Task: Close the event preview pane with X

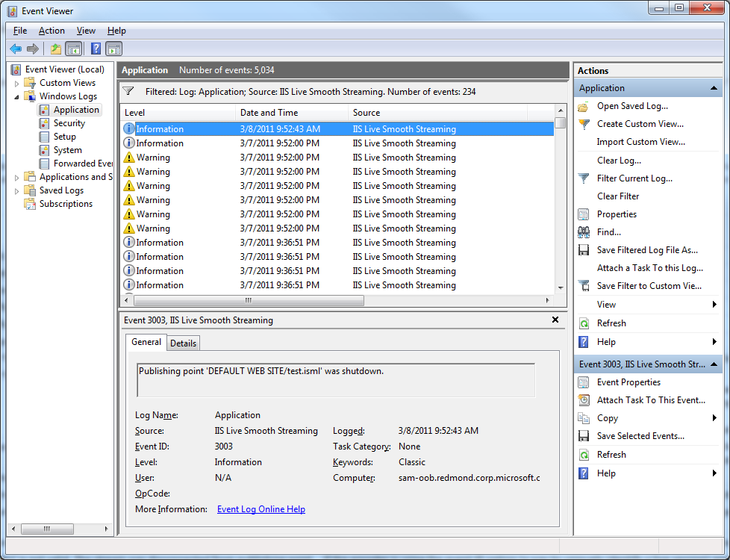Action: coord(555,320)
